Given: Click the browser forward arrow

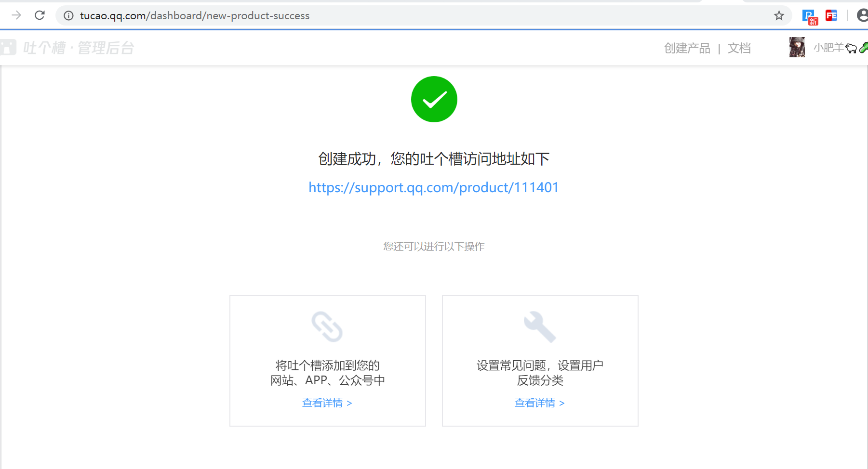Looking at the screenshot, I should pos(16,15).
